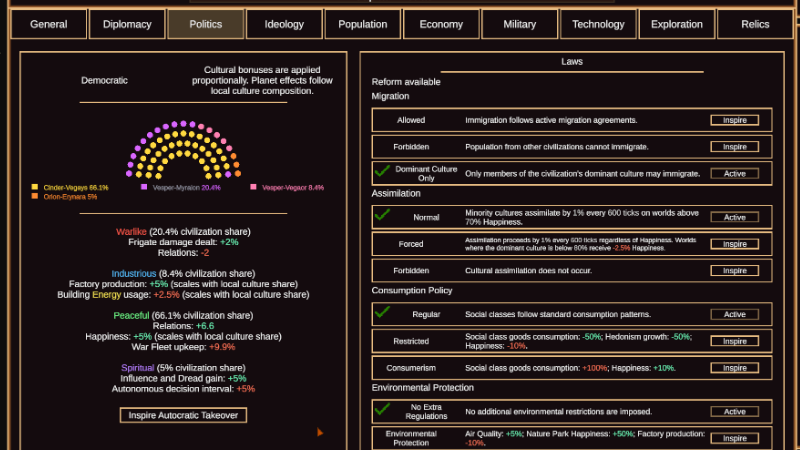The image size is (800, 450).
Task: Click the Regular consumption green checkmark
Action: point(382,312)
